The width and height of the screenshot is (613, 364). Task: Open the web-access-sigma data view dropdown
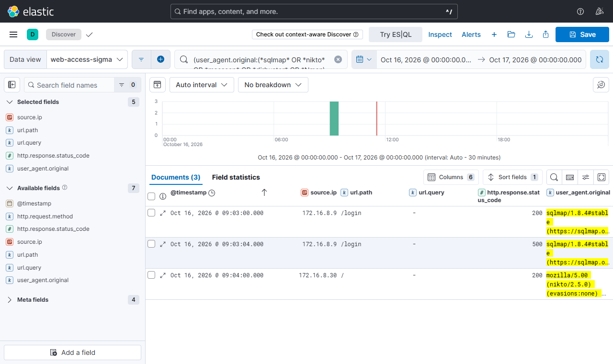(87, 59)
